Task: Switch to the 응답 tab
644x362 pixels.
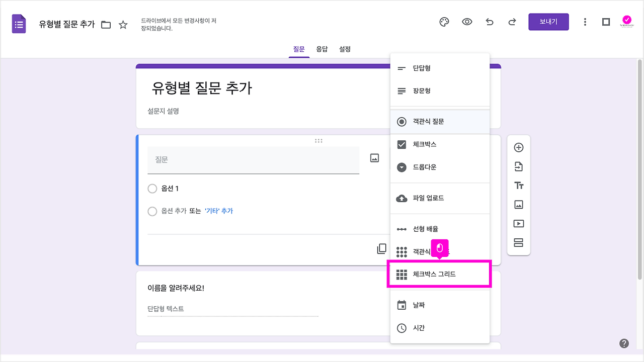Action: (x=322, y=49)
